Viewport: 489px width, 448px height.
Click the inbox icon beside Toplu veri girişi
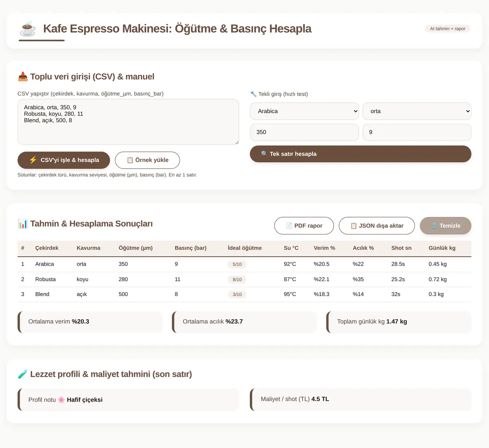coord(23,77)
